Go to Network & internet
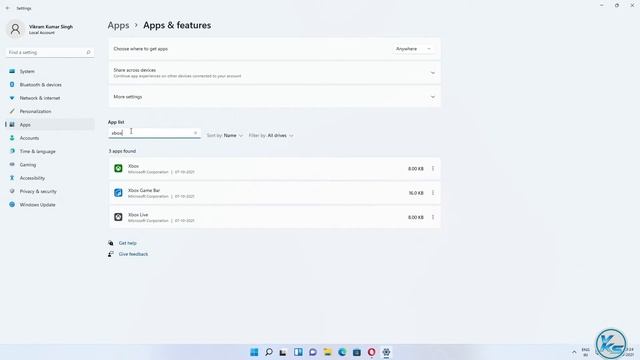 [49, 98]
